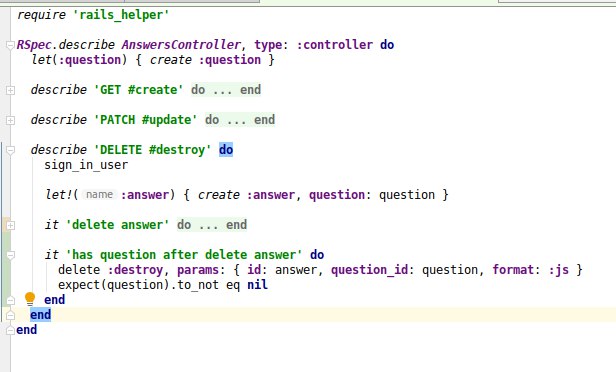Click the 'rails_helper' string
This screenshot has width=616, height=372.
tap(121, 15)
